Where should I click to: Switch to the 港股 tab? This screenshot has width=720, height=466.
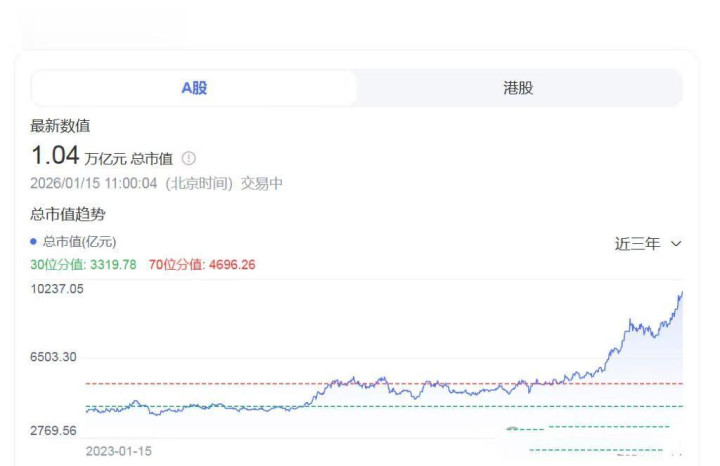point(518,88)
